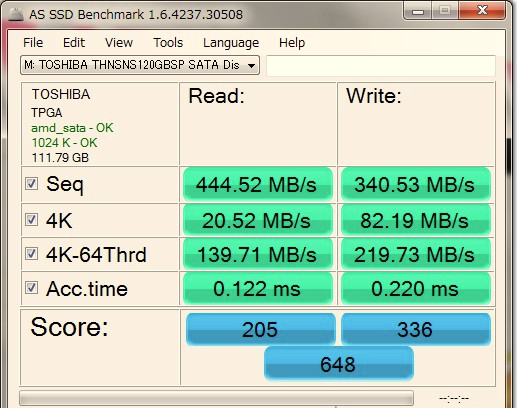Click the 4K write result 82.19 MB/s
Viewport: 517px width, 408px height.
(x=416, y=220)
